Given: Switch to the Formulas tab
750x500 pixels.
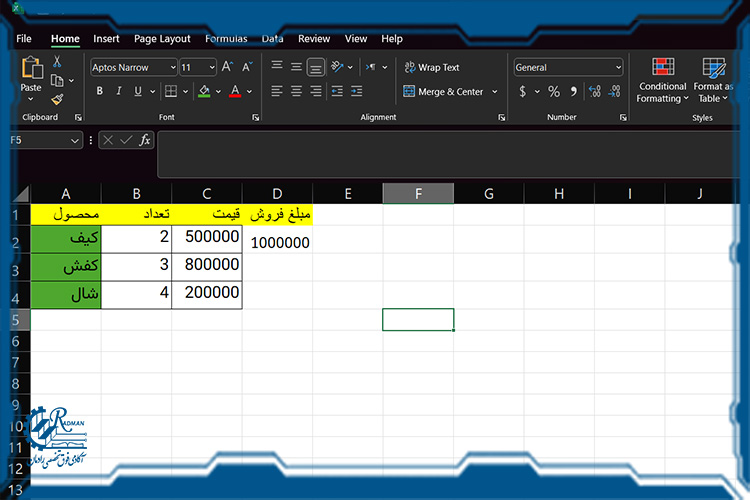Looking at the screenshot, I should (226, 39).
